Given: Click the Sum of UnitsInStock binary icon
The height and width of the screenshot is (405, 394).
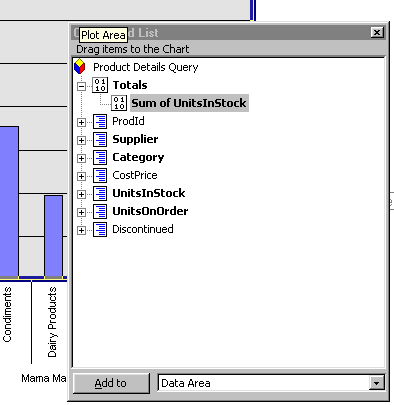Looking at the screenshot, I should point(119,103).
